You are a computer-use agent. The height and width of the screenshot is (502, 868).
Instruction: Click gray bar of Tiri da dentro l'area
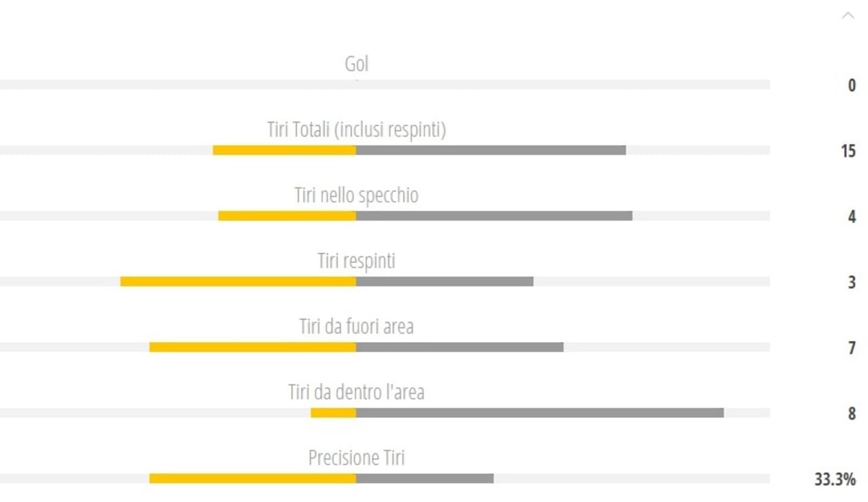pyautogui.click(x=540, y=412)
